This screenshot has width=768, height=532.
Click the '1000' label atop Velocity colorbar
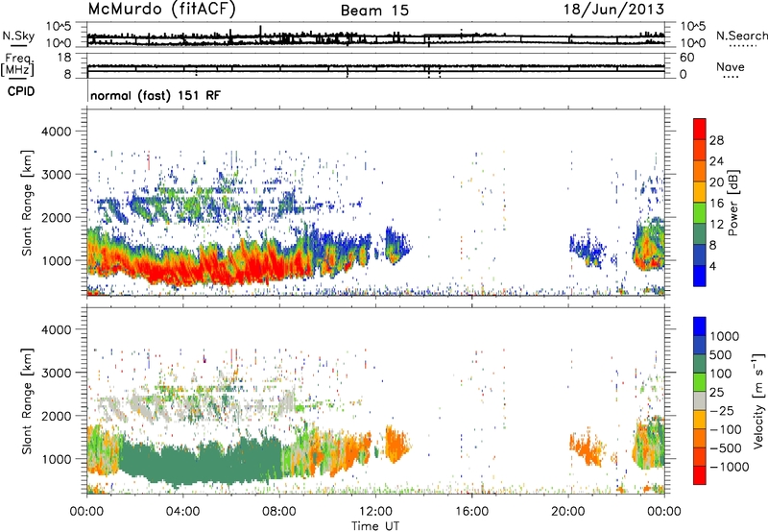(x=725, y=336)
